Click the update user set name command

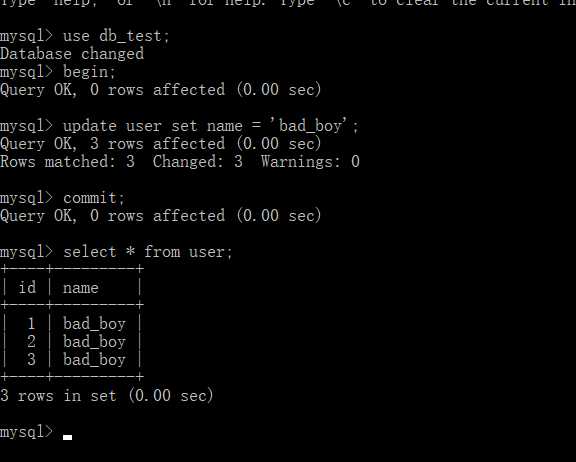tap(210, 126)
